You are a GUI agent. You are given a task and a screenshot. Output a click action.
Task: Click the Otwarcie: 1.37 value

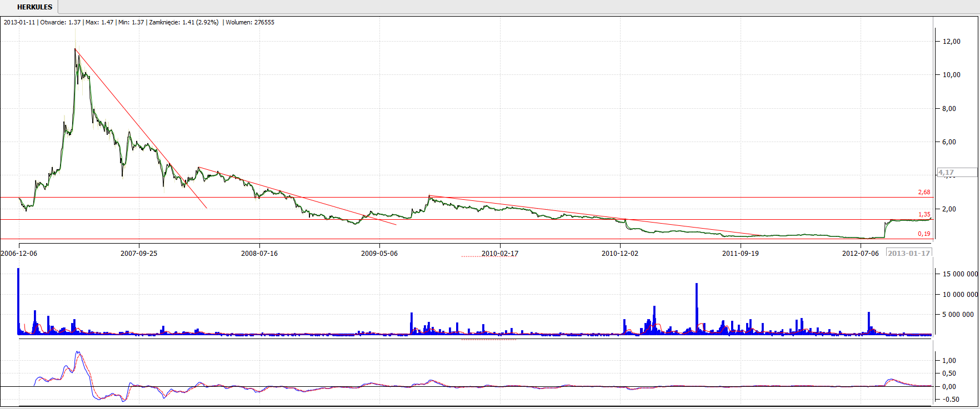pos(61,22)
